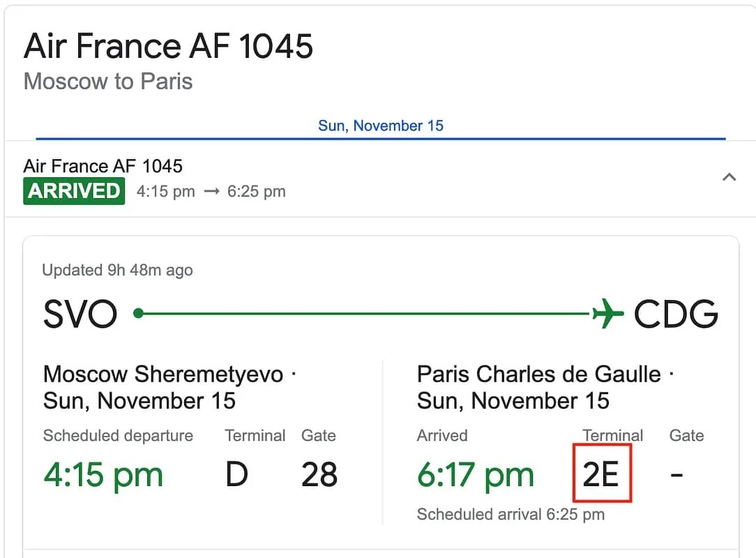Click the Scheduled arrival 6:25 pm text
Image resolution: width=756 pixels, height=558 pixels.
click(511, 515)
